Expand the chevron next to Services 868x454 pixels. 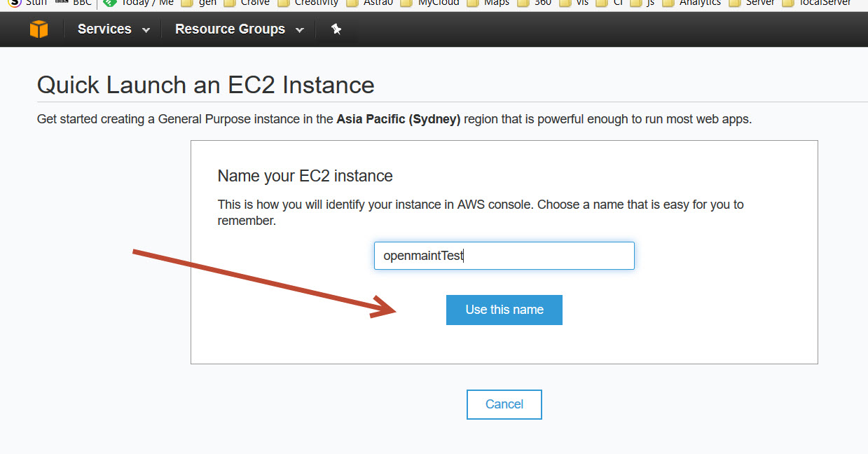point(146,30)
